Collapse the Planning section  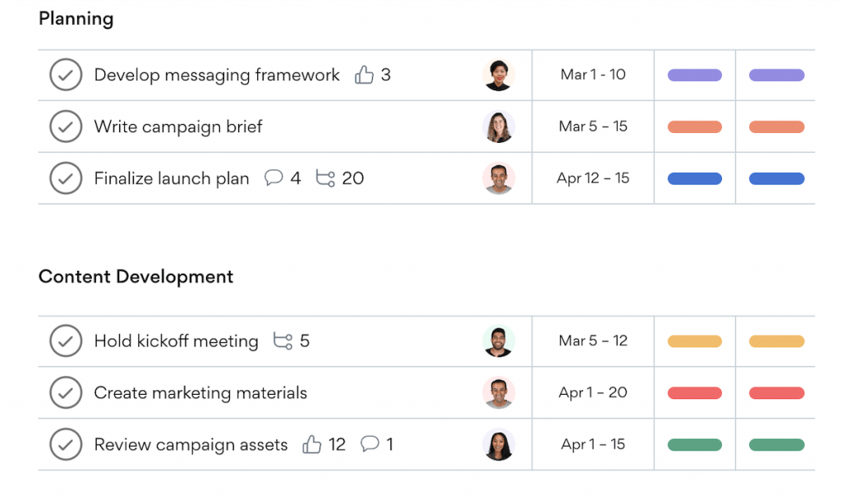click(76, 18)
